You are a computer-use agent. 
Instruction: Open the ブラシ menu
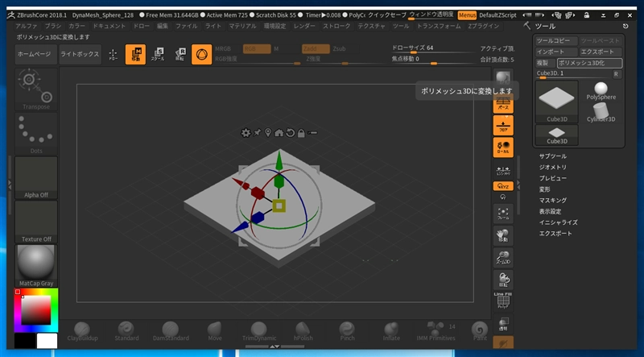(x=53, y=26)
